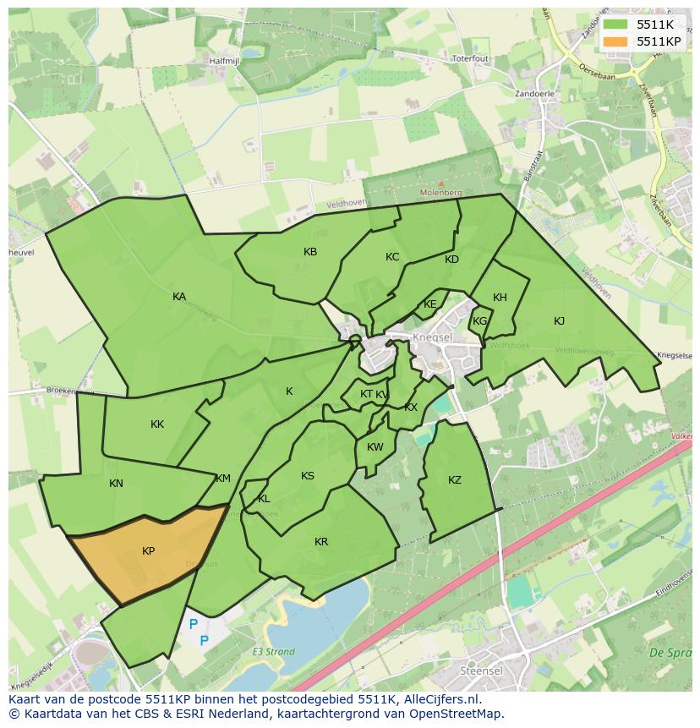The width and height of the screenshot is (700, 728).
Task: Click the KB region label
Action: click(309, 251)
